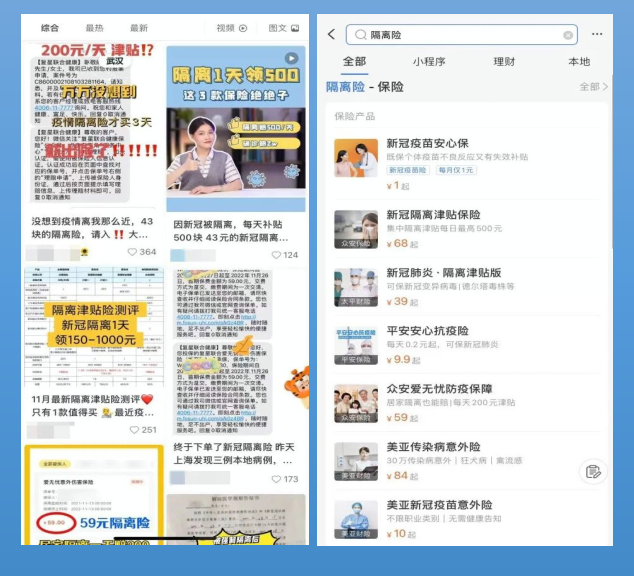Open the 平安安心抗疫险 product
634x576 pixels.
[465, 345]
